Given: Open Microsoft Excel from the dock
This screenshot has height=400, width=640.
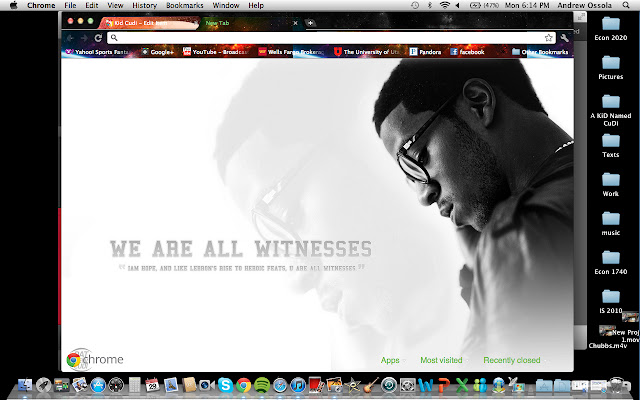Looking at the screenshot, I should pyautogui.click(x=462, y=385).
